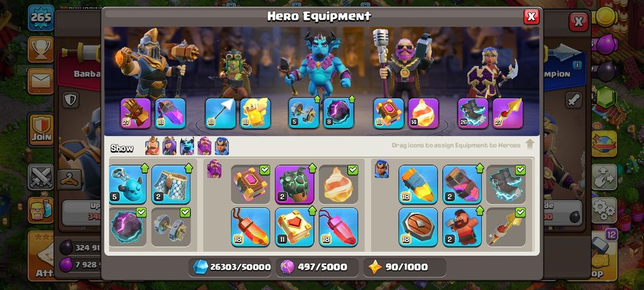Select the level 8 dark orb slot
The height and width of the screenshot is (290, 644).
(x=338, y=113)
